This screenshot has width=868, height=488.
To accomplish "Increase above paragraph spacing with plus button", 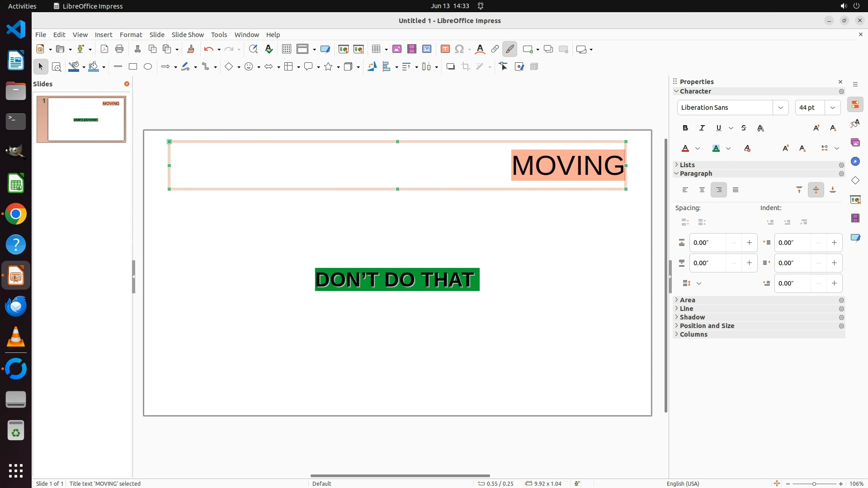I will (x=749, y=243).
